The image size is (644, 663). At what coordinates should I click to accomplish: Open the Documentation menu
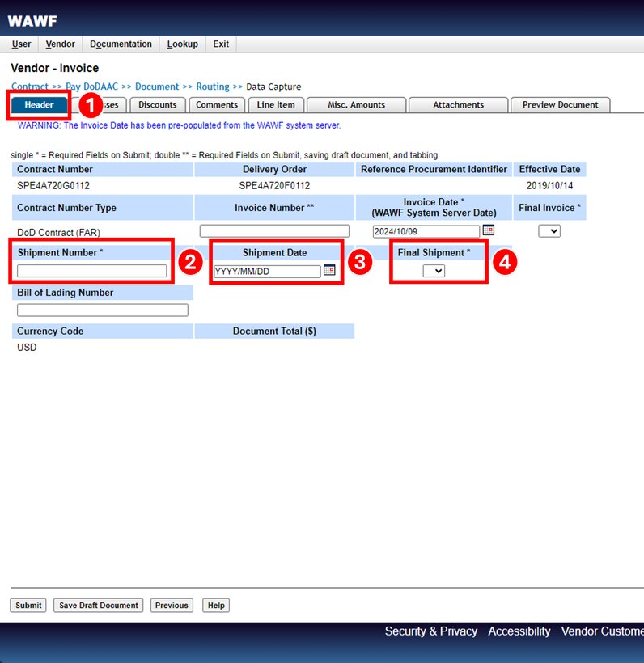pyautogui.click(x=121, y=44)
